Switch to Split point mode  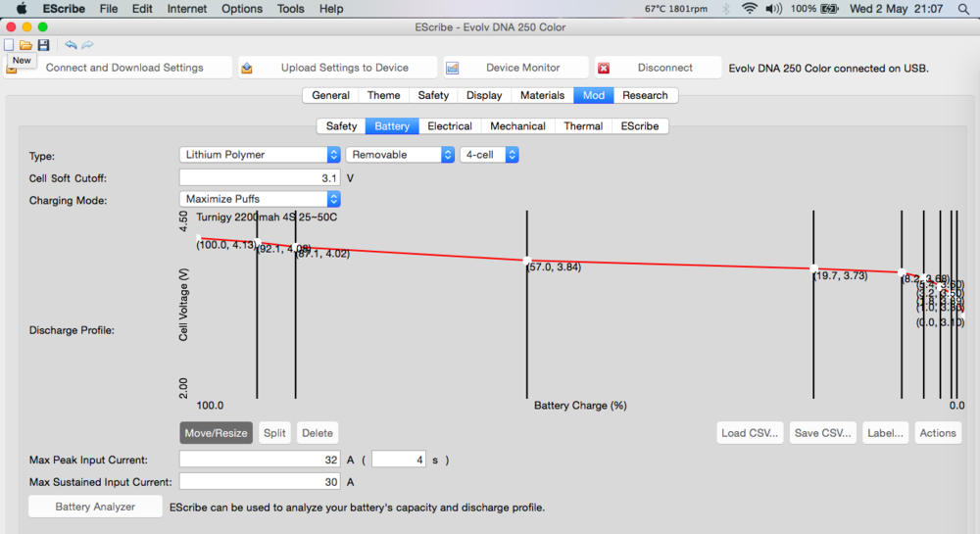(x=274, y=433)
